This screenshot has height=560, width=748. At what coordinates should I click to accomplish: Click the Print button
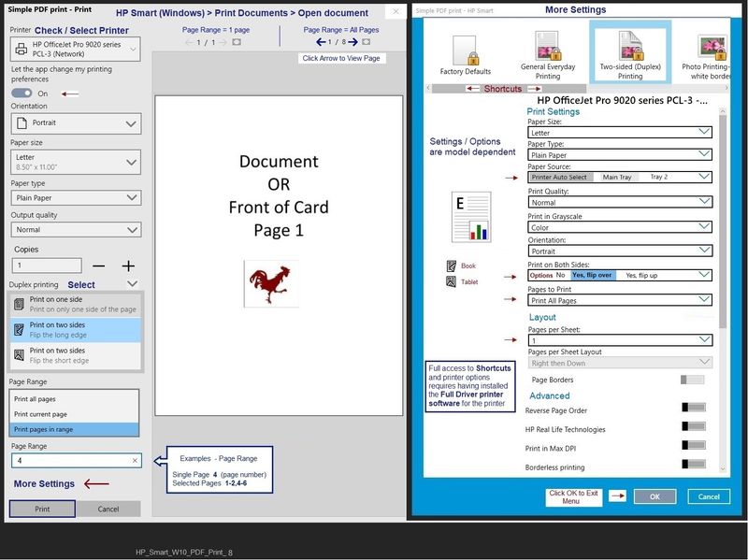42,509
